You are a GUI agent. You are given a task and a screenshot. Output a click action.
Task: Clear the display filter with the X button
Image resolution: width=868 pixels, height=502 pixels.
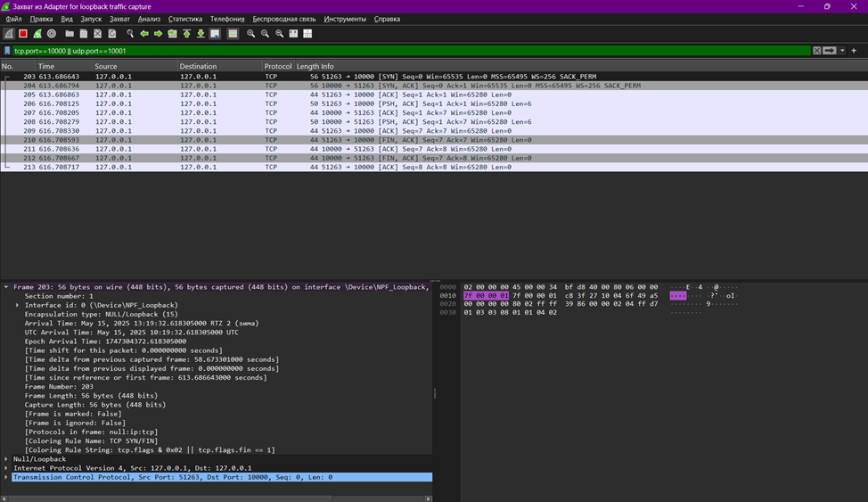tap(816, 51)
